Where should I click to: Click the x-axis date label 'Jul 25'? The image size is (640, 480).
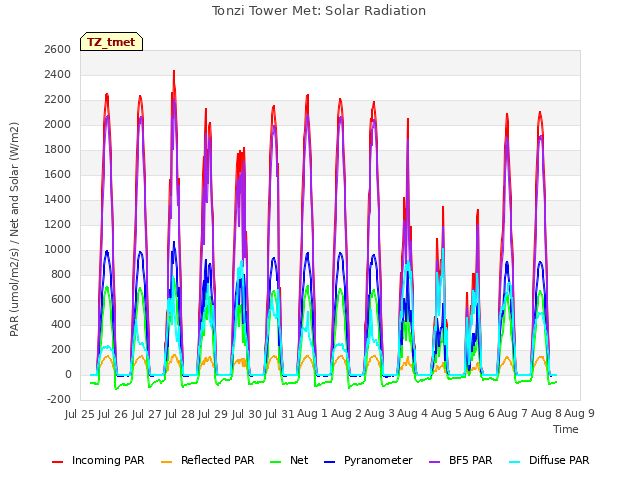[80, 414]
